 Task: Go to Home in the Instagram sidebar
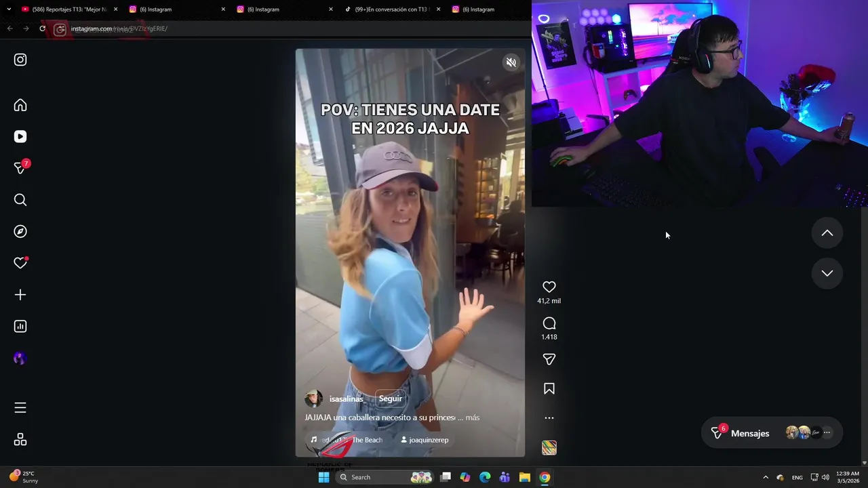point(20,105)
